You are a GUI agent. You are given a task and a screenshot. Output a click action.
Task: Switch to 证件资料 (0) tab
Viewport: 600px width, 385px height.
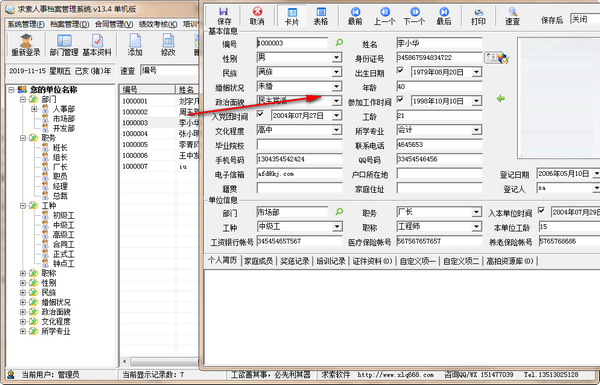click(372, 261)
